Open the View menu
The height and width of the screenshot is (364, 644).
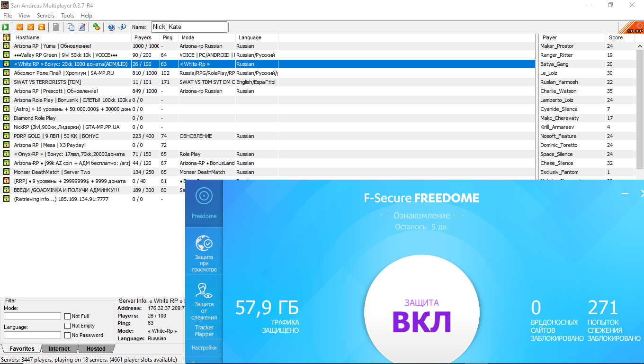point(24,16)
